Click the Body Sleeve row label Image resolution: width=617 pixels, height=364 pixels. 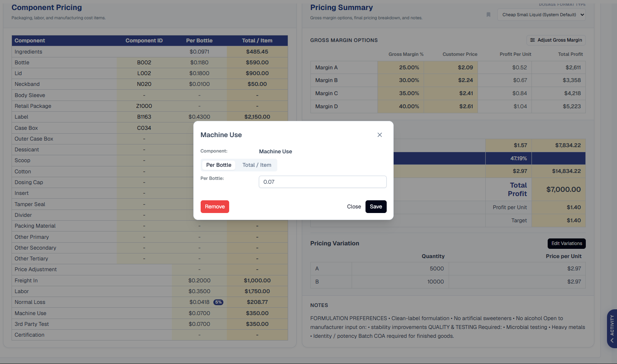point(30,95)
